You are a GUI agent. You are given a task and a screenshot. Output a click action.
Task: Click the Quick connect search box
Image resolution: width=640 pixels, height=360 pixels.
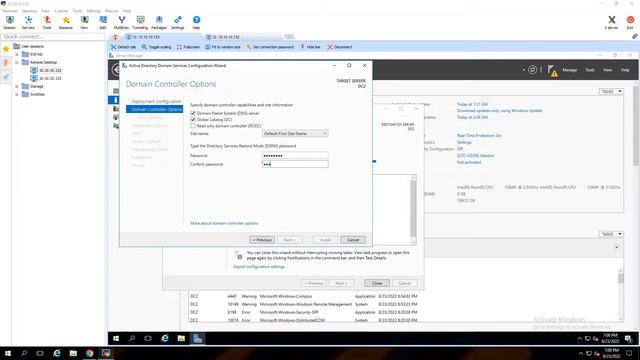tap(53, 37)
